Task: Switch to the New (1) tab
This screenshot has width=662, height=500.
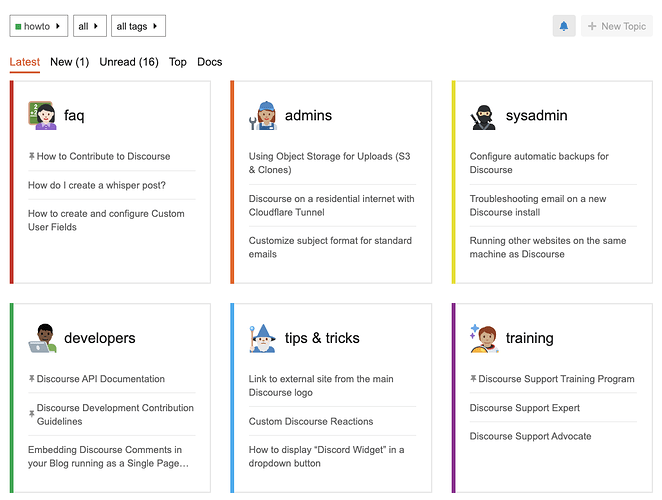Action: coord(69,62)
